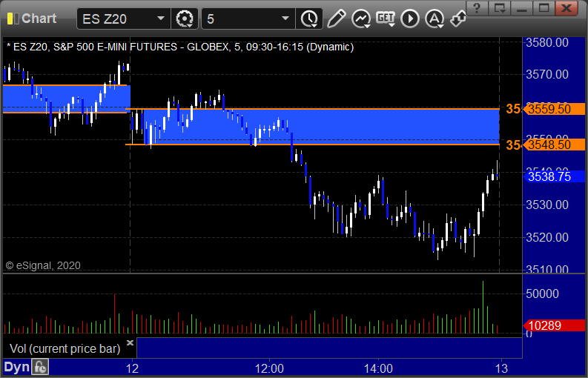
Task: Click the Vol (current price bar) label
Action: tap(65, 349)
